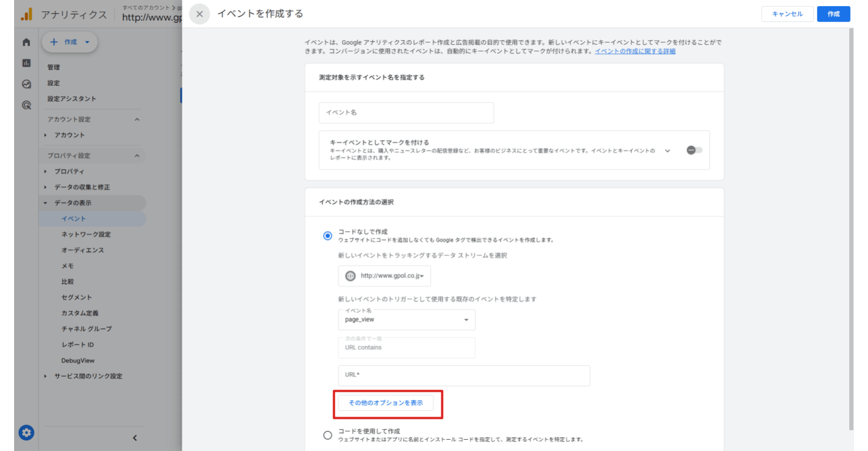Select the Reports bar-chart icon in the sidebar
The image size is (868, 451).
point(25,63)
